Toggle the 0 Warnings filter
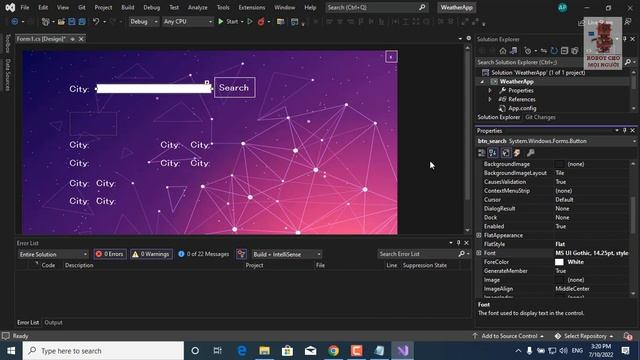Image resolution: width=640 pixels, height=360 pixels. click(x=151, y=254)
